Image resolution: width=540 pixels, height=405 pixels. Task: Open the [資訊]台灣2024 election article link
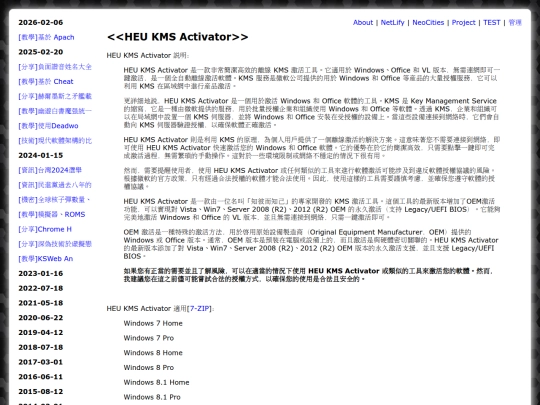click(50, 170)
